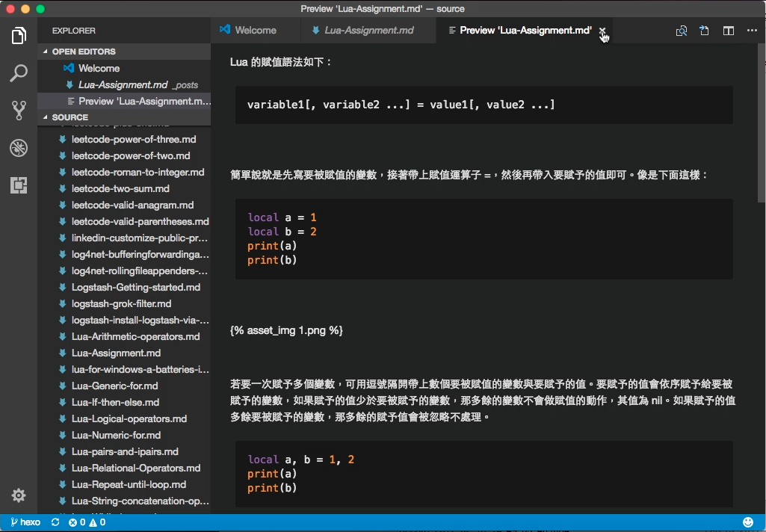Open Lua-If-then-else.md file
The image size is (766, 532).
tap(124, 402)
